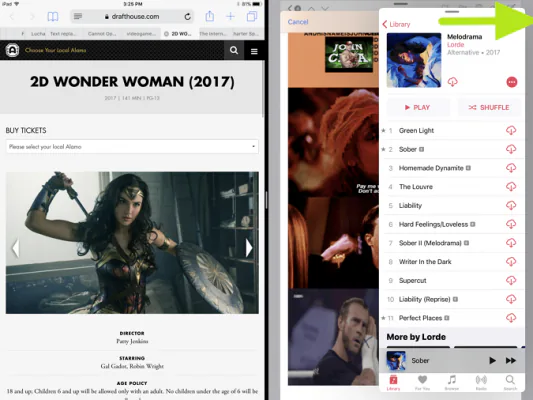Click 'Choose Your Local Alamo' link

pos(55,50)
